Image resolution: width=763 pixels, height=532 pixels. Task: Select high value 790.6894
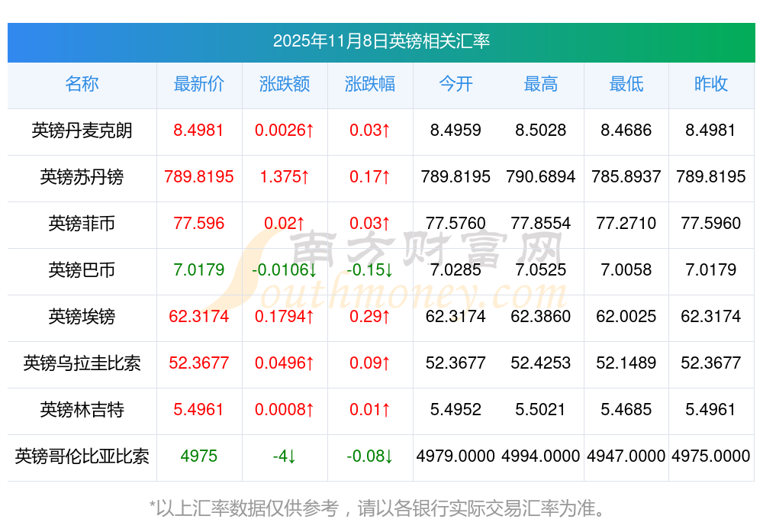[x=541, y=176]
